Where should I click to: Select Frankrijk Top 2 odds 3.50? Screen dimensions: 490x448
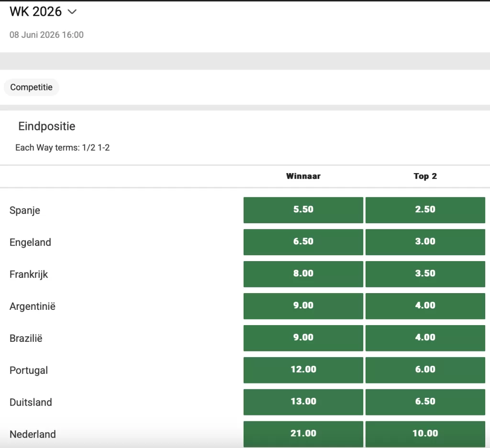coord(425,274)
